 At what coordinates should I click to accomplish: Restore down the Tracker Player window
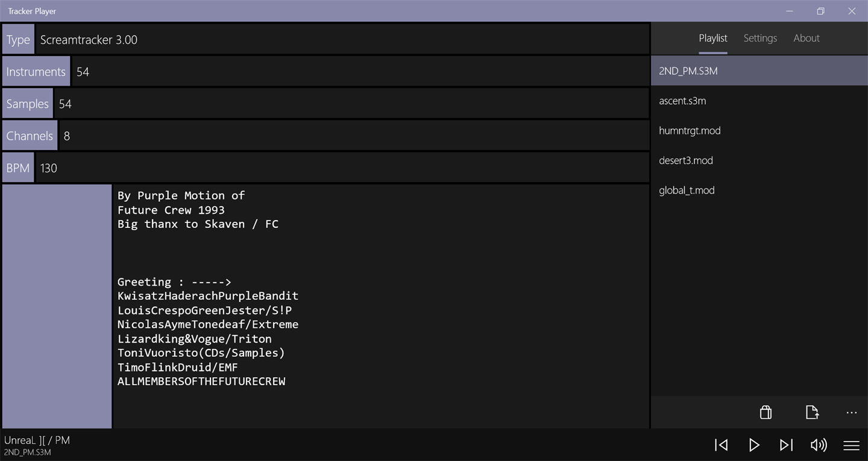click(x=820, y=11)
